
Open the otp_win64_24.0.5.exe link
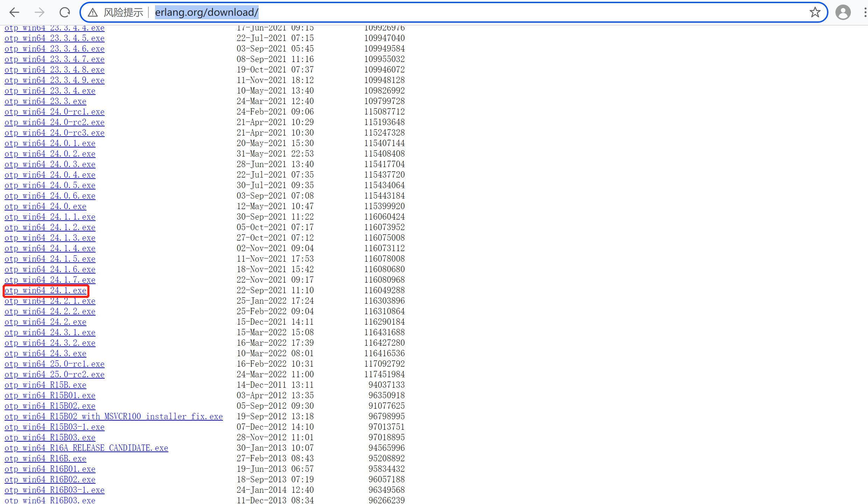click(50, 185)
